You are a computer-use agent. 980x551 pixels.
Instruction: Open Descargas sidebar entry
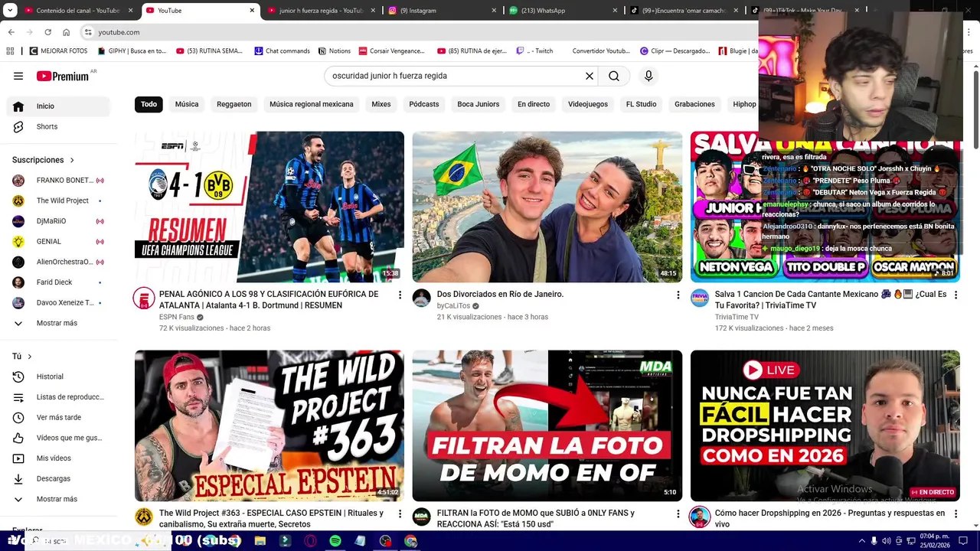coord(58,479)
